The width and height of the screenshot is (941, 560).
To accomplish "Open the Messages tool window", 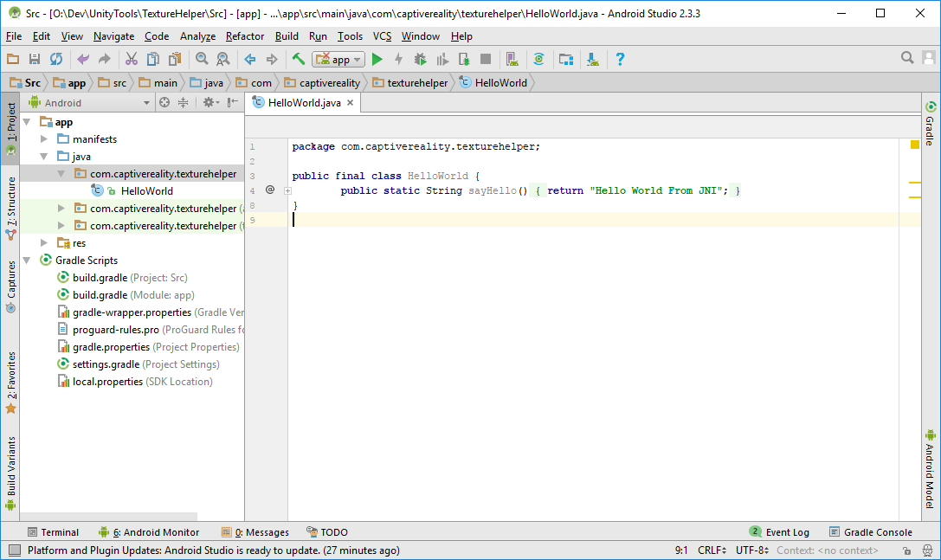I will (x=255, y=532).
